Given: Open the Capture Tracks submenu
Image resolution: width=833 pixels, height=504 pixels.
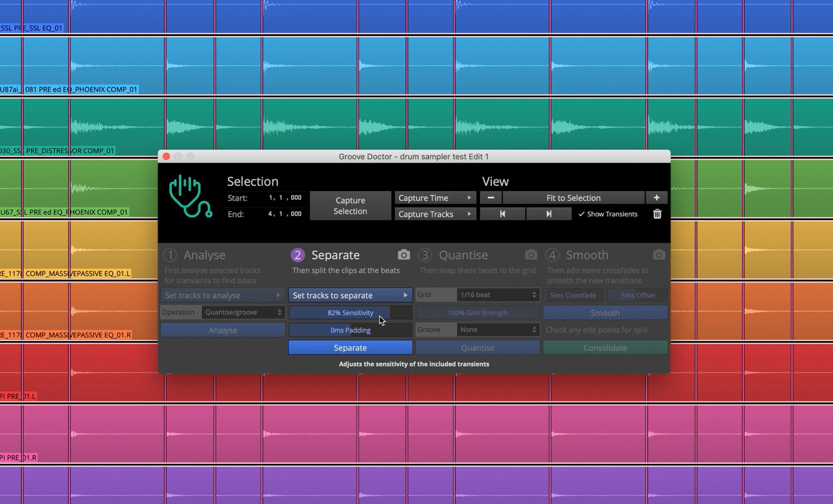Looking at the screenshot, I should point(435,214).
